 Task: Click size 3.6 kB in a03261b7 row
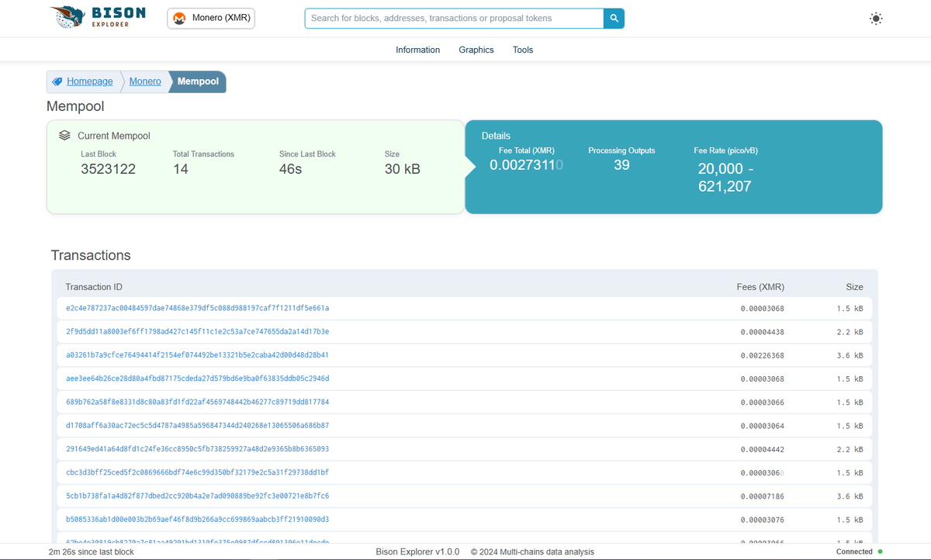coord(850,355)
